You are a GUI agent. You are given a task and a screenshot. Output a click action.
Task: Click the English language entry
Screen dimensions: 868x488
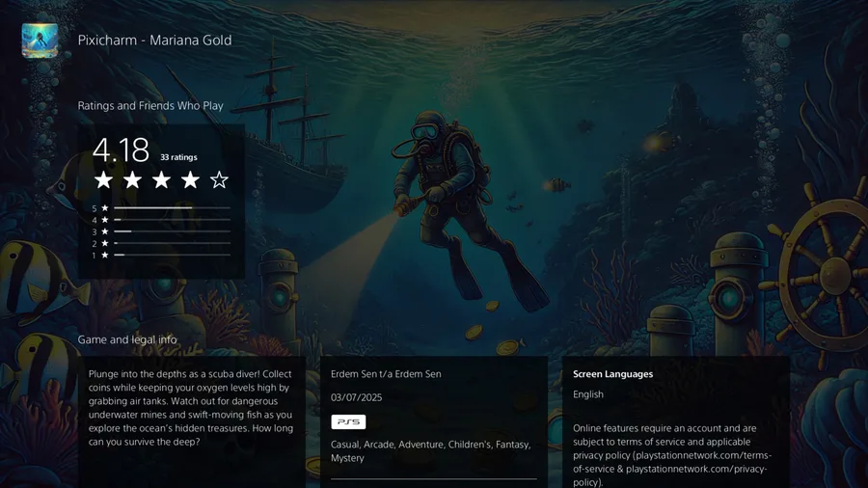(x=588, y=394)
